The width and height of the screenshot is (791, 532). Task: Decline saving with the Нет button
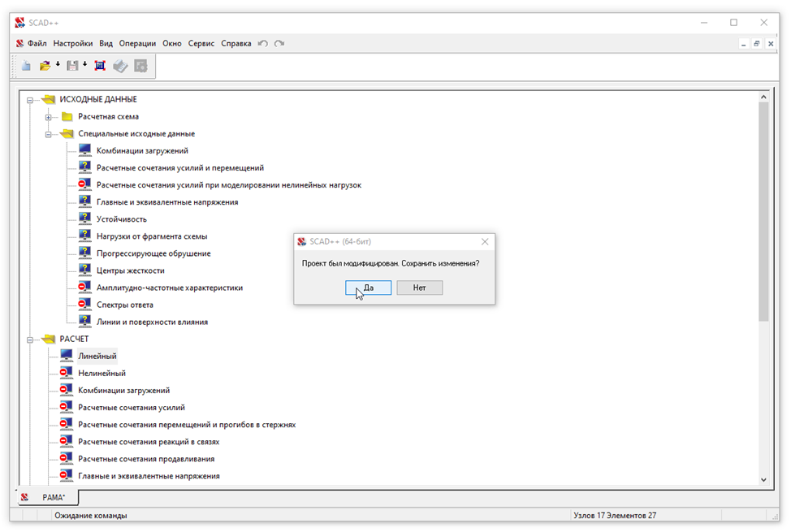(420, 288)
